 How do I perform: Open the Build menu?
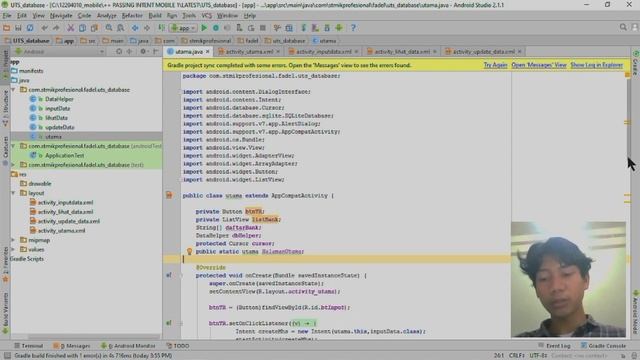pyautogui.click(x=155, y=16)
